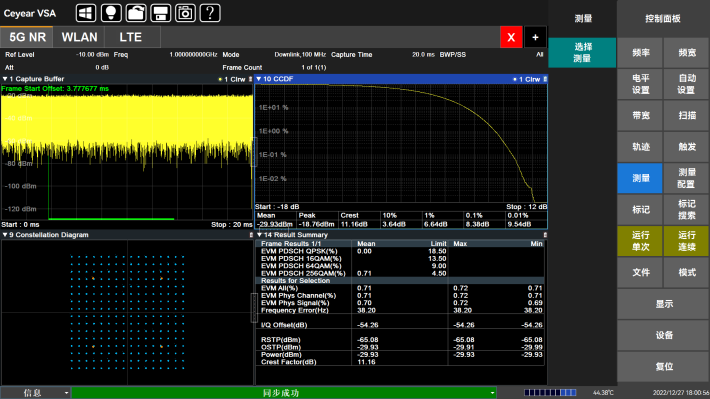
Task: Click the CCDF Crest 11.16dB cell
Action: pyautogui.click(x=360, y=224)
